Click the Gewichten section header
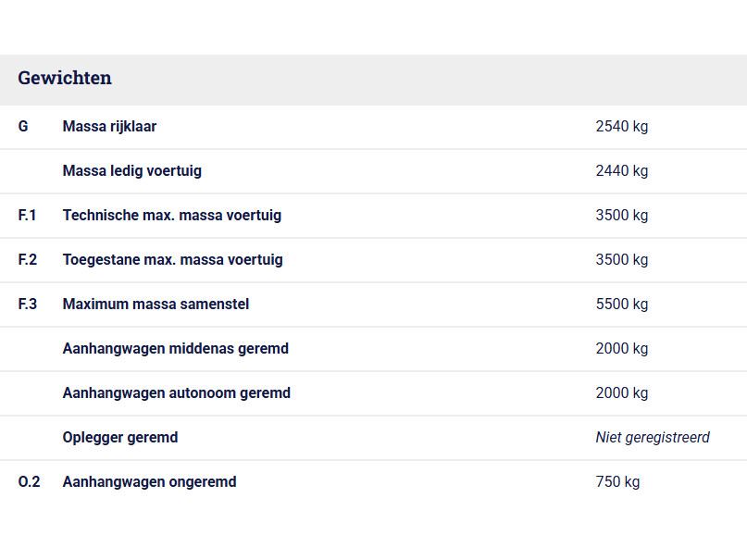Image resolution: width=747 pixels, height=560 pixels. click(65, 79)
